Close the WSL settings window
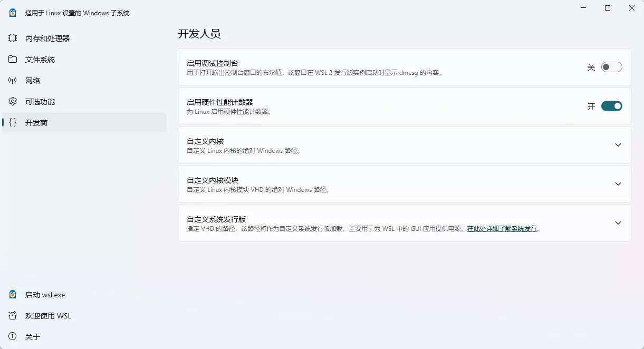The height and width of the screenshot is (349, 644). point(632,8)
